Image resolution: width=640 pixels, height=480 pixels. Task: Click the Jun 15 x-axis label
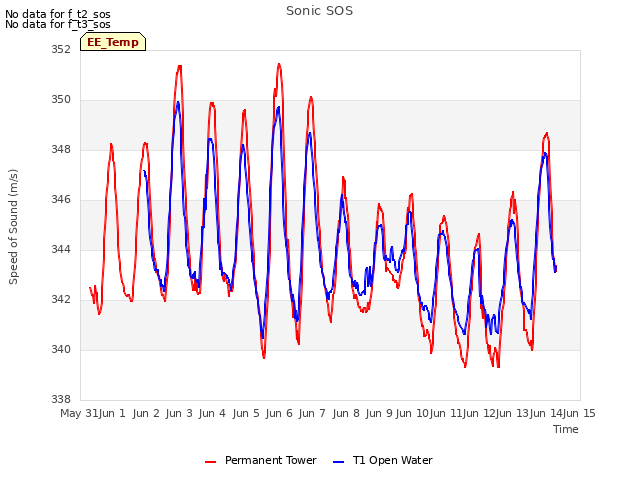pos(579,413)
